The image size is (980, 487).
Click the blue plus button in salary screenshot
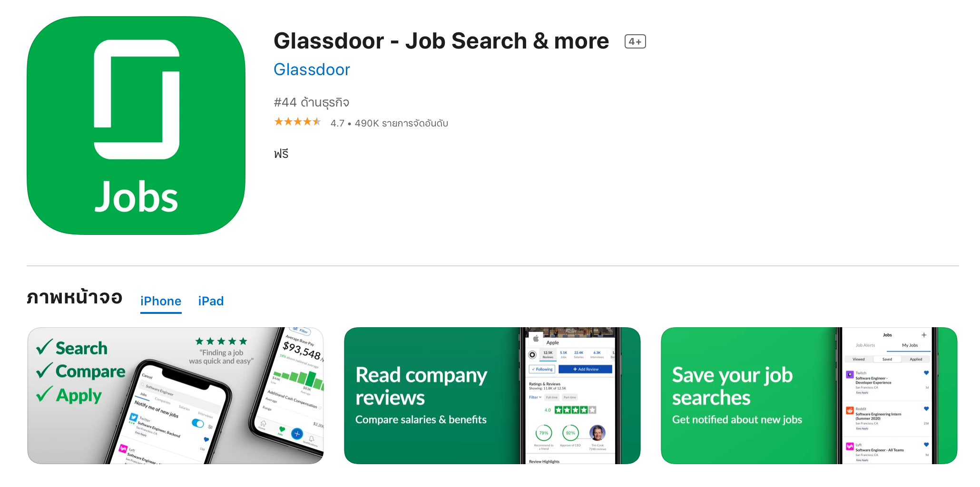click(x=297, y=434)
